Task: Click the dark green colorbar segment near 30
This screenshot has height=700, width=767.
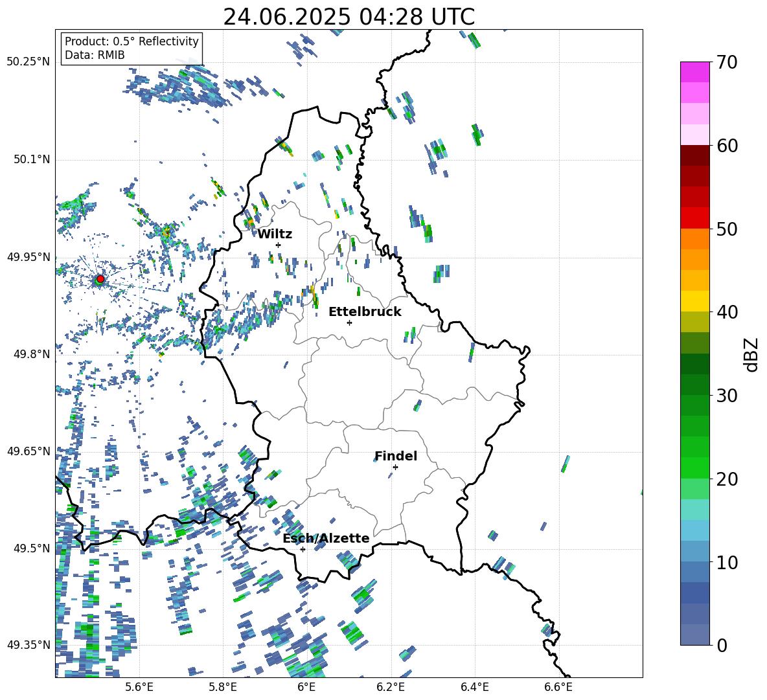Action: (x=694, y=385)
